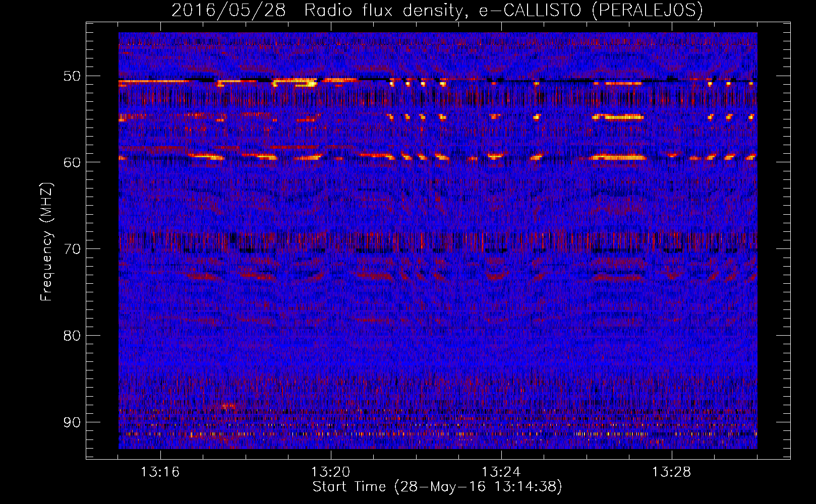
Task: Click the "Start Time" x-axis label text
Action: tap(349, 487)
